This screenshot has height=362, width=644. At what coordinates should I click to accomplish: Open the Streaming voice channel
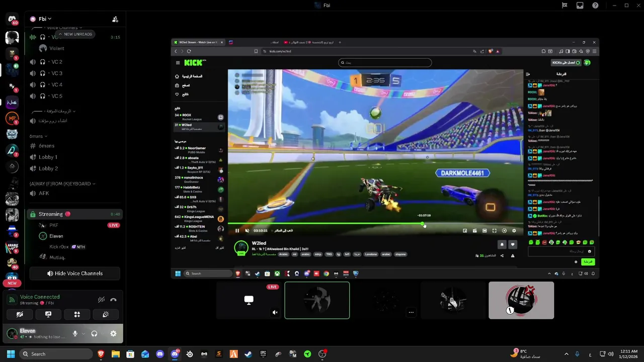point(74,214)
